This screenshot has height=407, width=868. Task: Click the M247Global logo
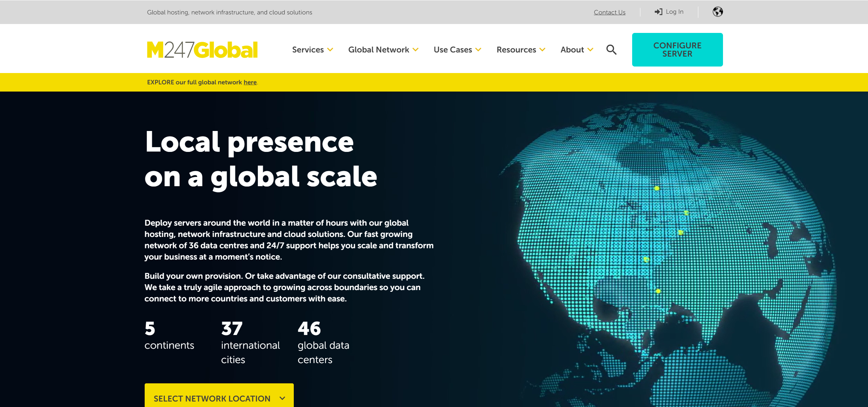coord(202,50)
